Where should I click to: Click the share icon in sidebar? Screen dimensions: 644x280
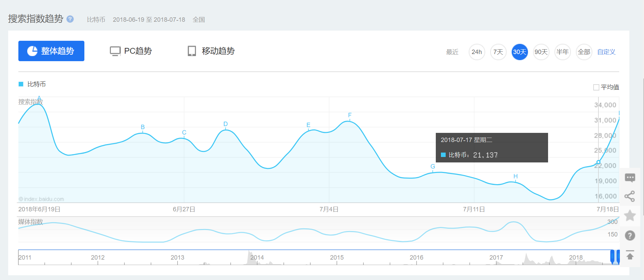click(630, 196)
